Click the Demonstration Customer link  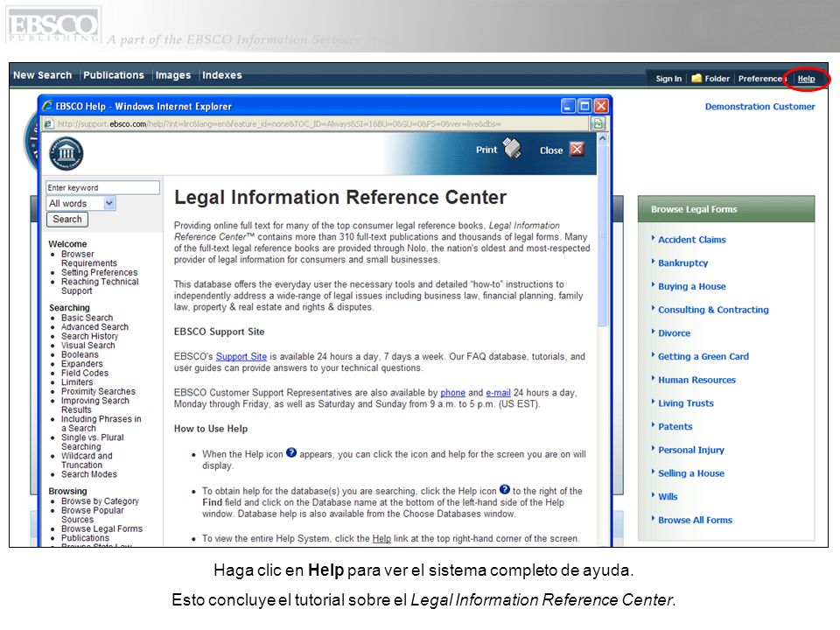coord(759,107)
